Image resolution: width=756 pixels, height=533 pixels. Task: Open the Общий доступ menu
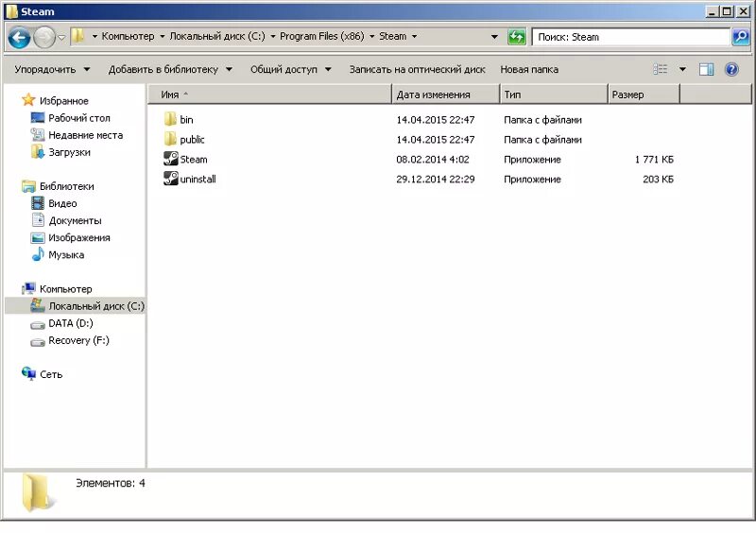[291, 69]
